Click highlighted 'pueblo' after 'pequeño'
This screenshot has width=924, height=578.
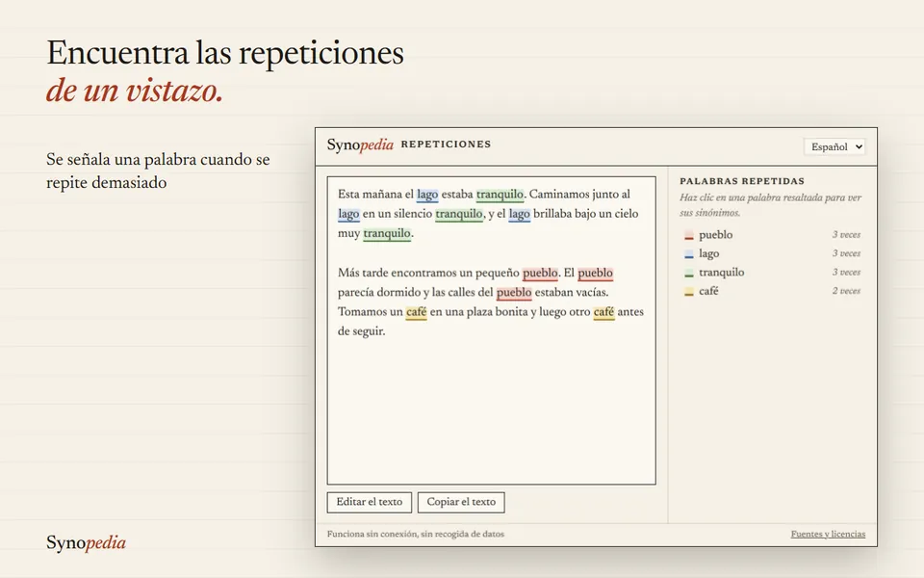(540, 273)
